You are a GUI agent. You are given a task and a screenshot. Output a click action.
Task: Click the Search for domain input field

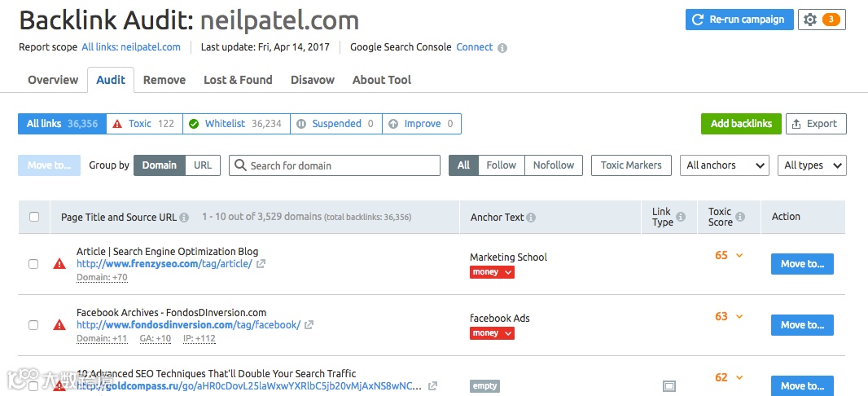[x=335, y=165]
